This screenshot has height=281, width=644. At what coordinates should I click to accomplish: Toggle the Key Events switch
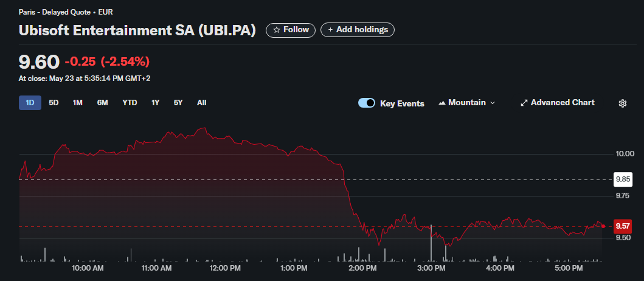(x=366, y=103)
